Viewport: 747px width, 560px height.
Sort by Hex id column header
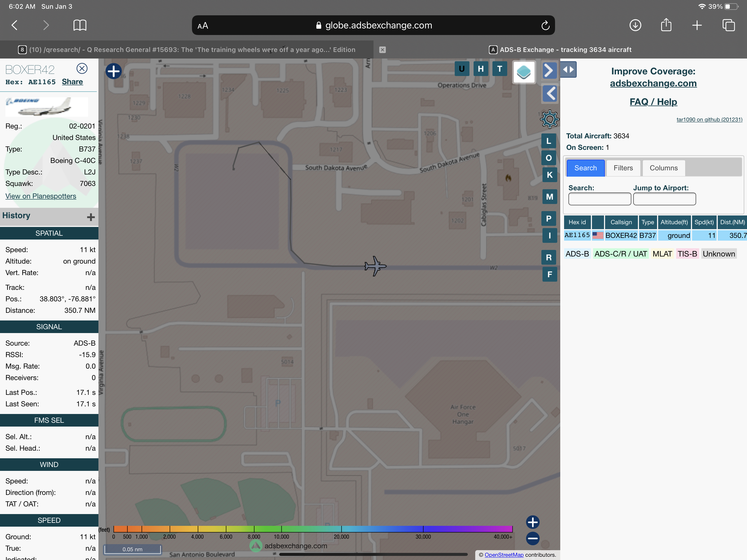[x=577, y=222]
